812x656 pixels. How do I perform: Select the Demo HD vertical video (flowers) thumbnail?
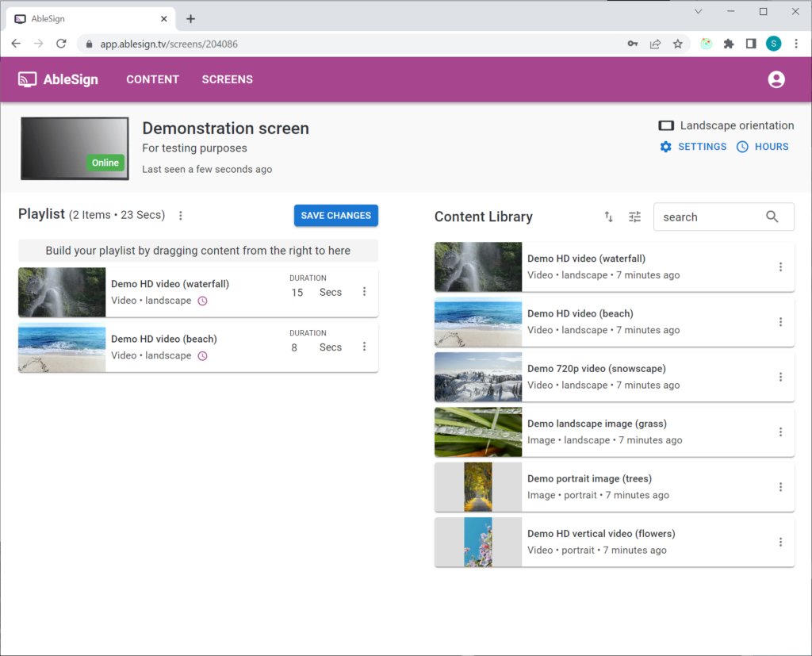[477, 542]
